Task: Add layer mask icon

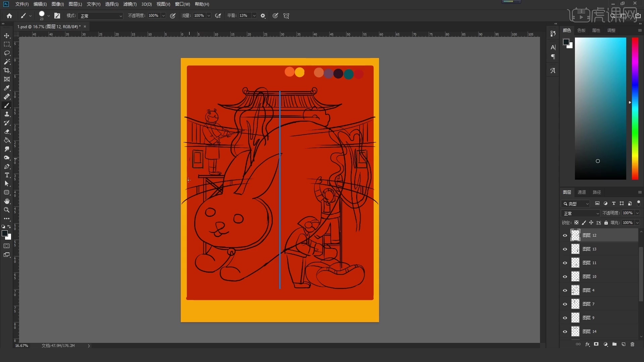Action: 596,344
